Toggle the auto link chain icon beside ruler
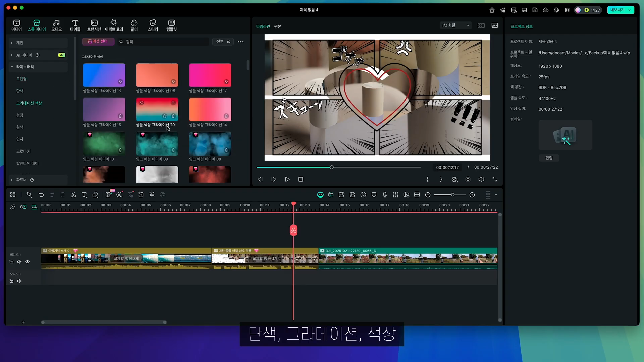Viewport: 644px width, 362px height. (23, 207)
